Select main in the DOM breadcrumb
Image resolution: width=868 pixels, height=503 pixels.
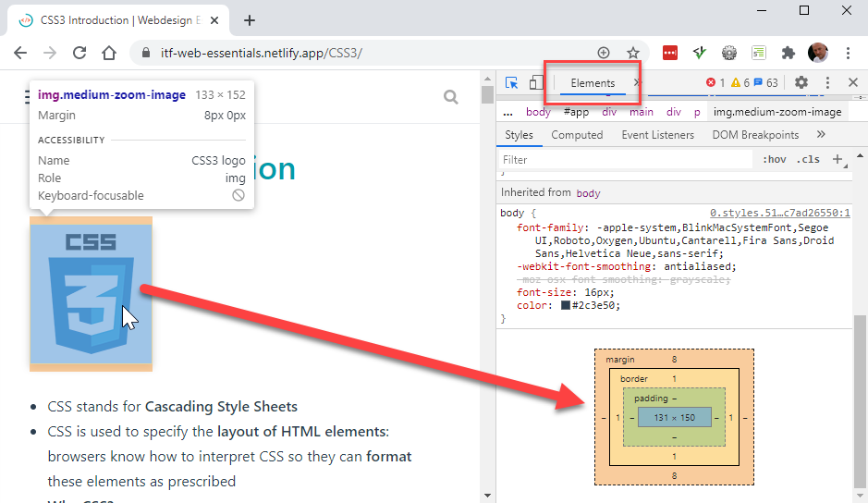[641, 113]
